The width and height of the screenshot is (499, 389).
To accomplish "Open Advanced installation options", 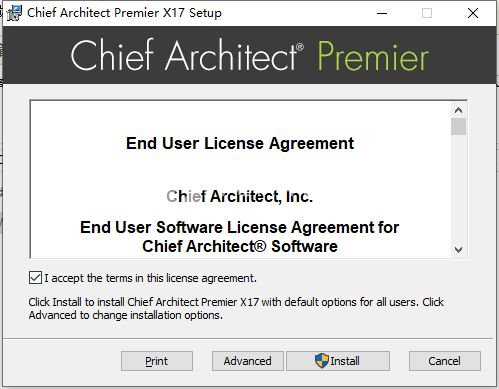I will point(248,361).
